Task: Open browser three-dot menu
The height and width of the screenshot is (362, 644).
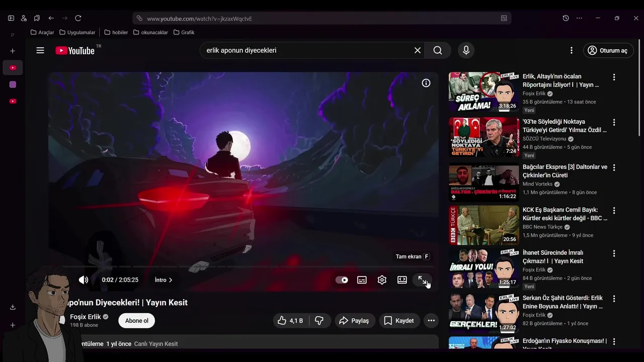Action: [x=579, y=18]
